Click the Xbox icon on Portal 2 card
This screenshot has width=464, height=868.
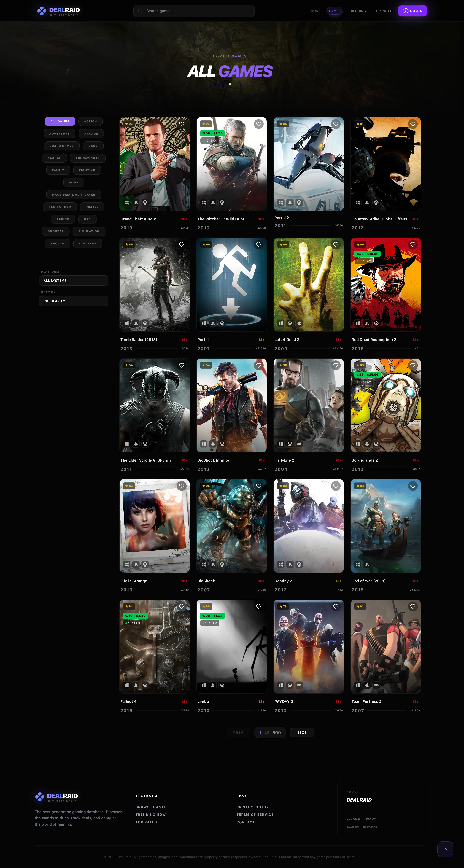coord(299,203)
